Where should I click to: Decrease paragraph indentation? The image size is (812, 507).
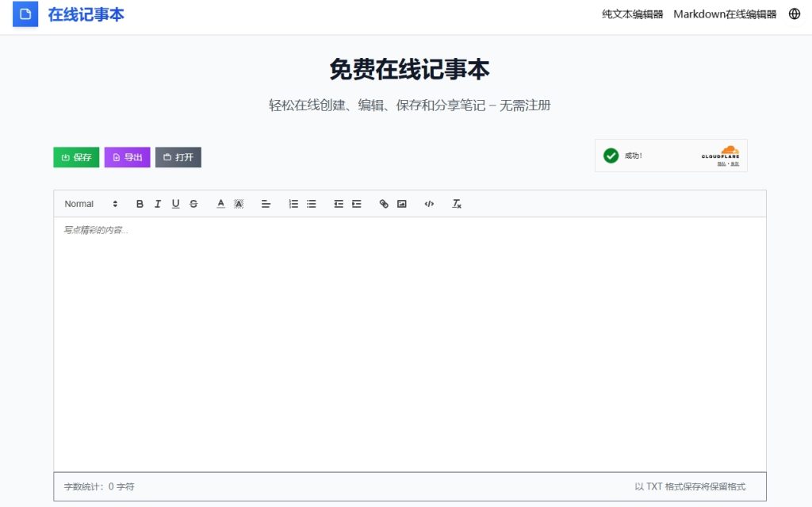(x=339, y=204)
